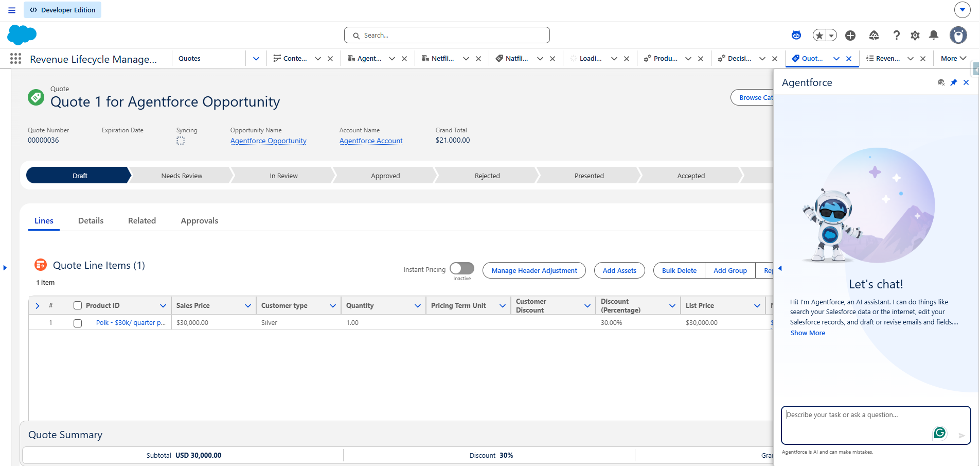Viewport: 980px width, 466px height.
Task: Toggle the Syncing checkbox
Action: coord(181,141)
